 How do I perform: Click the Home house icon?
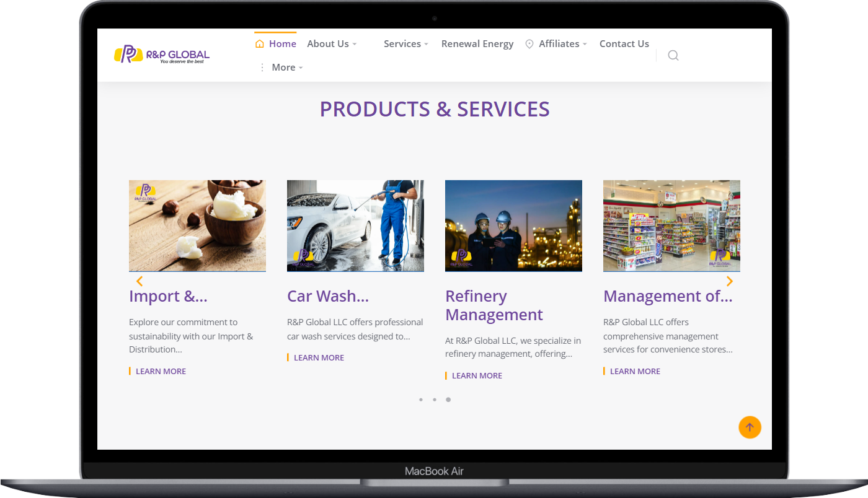(260, 44)
